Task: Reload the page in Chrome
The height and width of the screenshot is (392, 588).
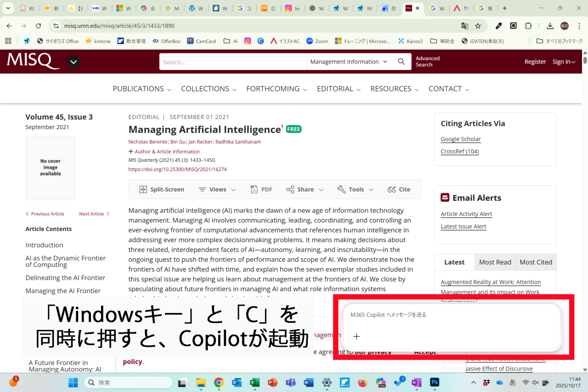Action: 39,26
